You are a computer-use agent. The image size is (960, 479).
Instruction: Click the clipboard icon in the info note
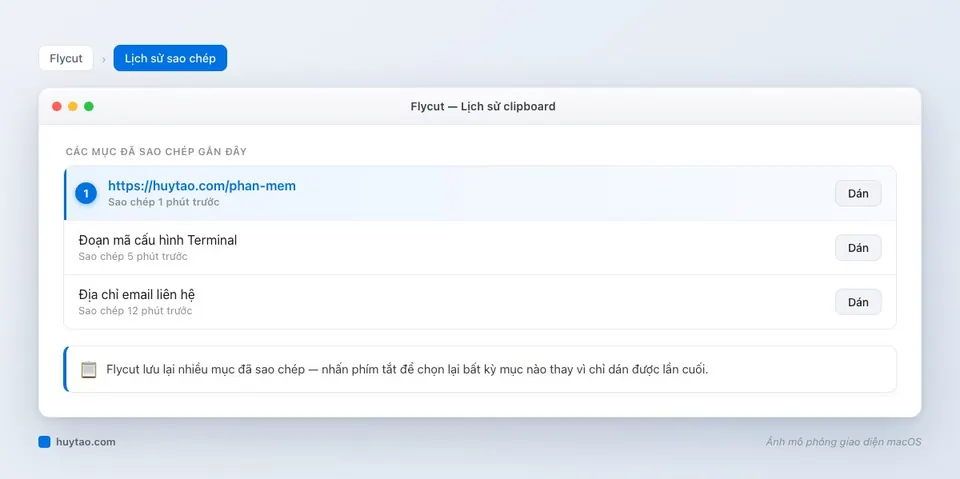click(x=89, y=369)
